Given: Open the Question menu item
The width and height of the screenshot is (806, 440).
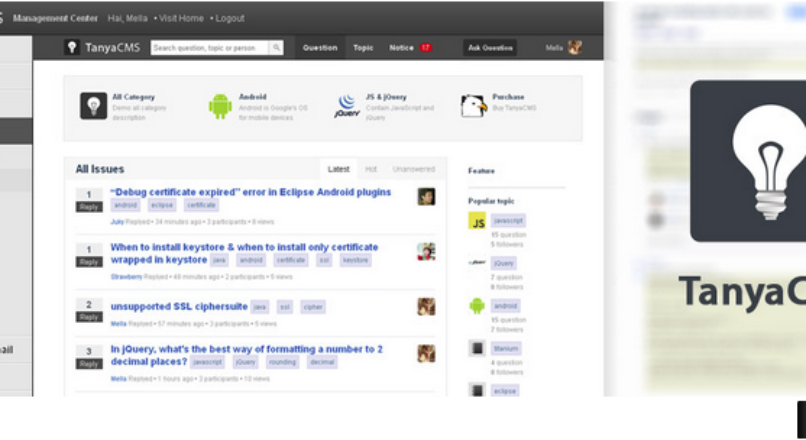Looking at the screenshot, I should (320, 48).
